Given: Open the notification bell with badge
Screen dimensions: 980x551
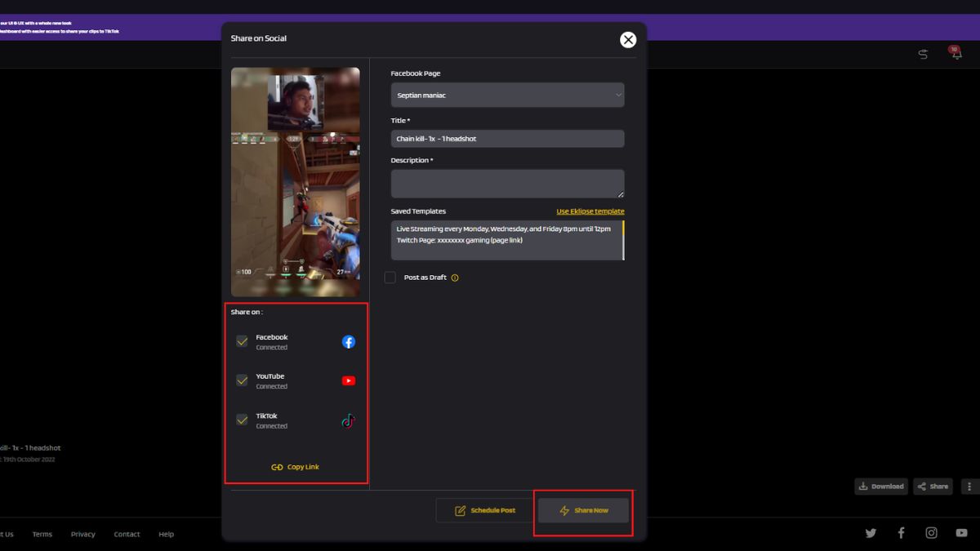Looking at the screenshot, I should (955, 52).
